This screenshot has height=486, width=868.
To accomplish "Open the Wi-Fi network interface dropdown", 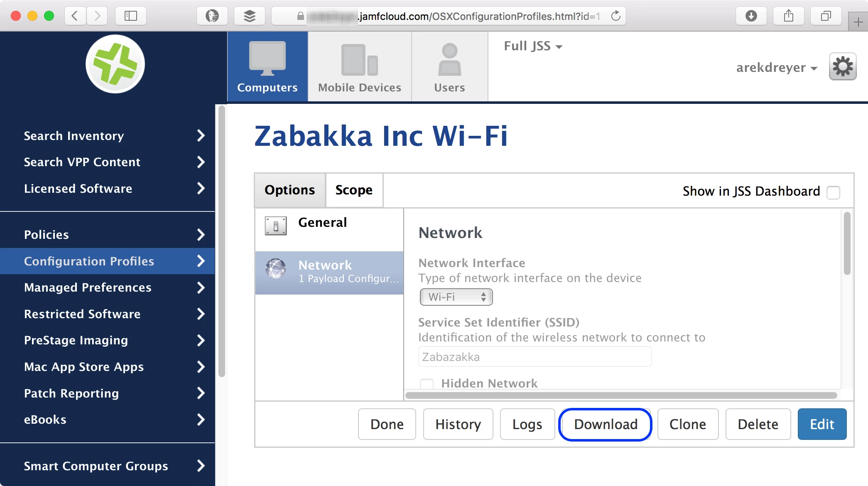I will 456,297.
